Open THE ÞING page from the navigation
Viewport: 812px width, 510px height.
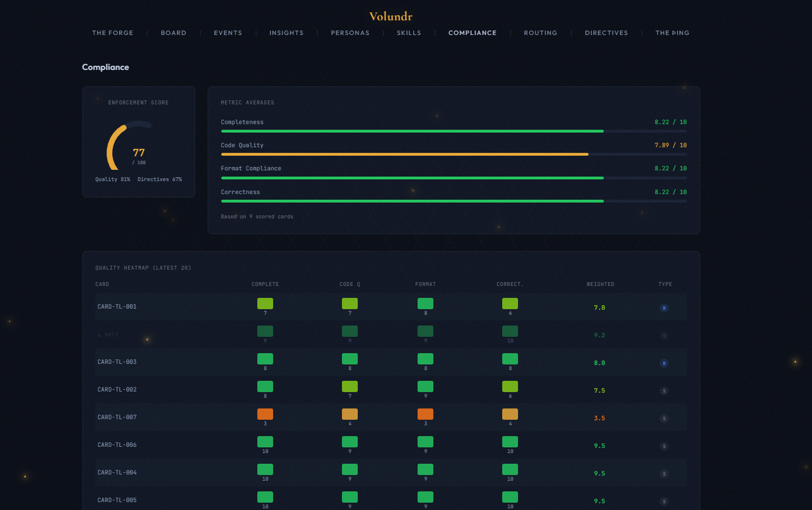pos(672,33)
